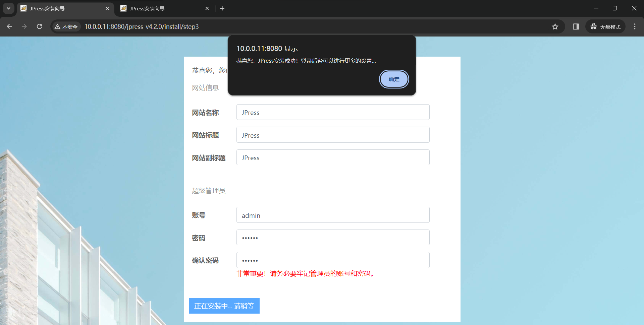Go back to previous page

(x=9, y=26)
